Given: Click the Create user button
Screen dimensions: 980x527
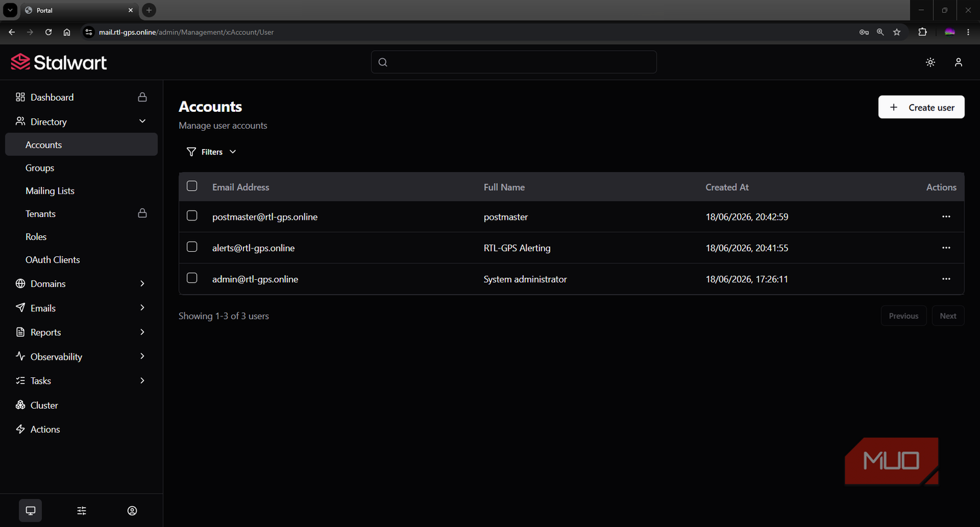Looking at the screenshot, I should pyautogui.click(x=921, y=107).
